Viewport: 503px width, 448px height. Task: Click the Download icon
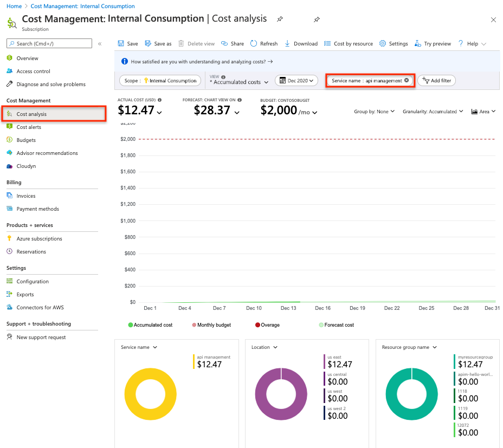pos(288,44)
